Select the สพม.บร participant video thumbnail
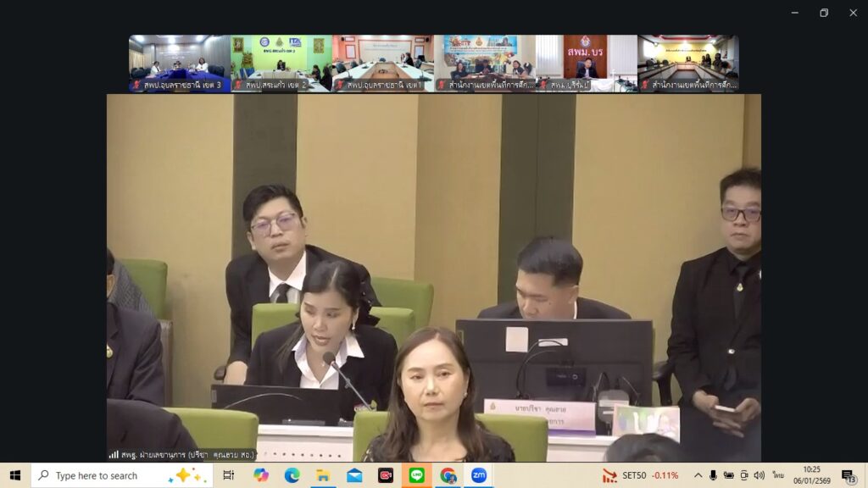Screen dimensions: 868x488 (x=586, y=64)
